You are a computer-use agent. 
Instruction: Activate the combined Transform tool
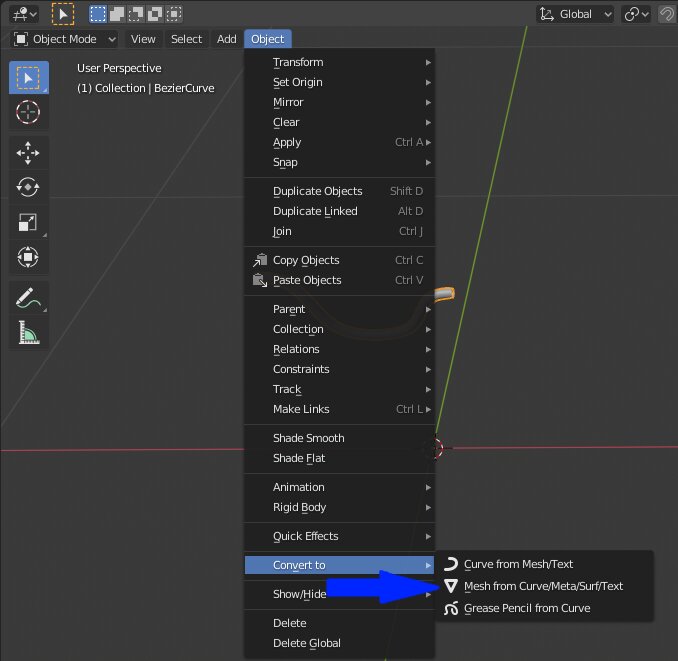(x=28, y=257)
